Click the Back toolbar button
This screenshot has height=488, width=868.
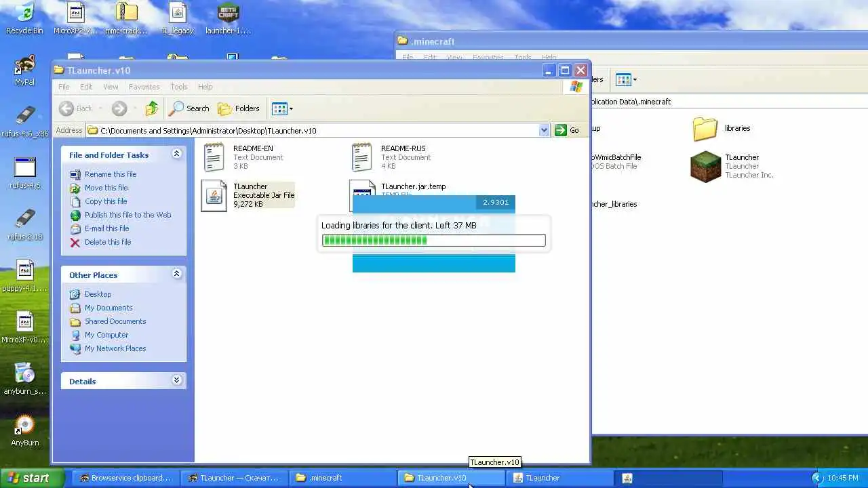pos(75,108)
